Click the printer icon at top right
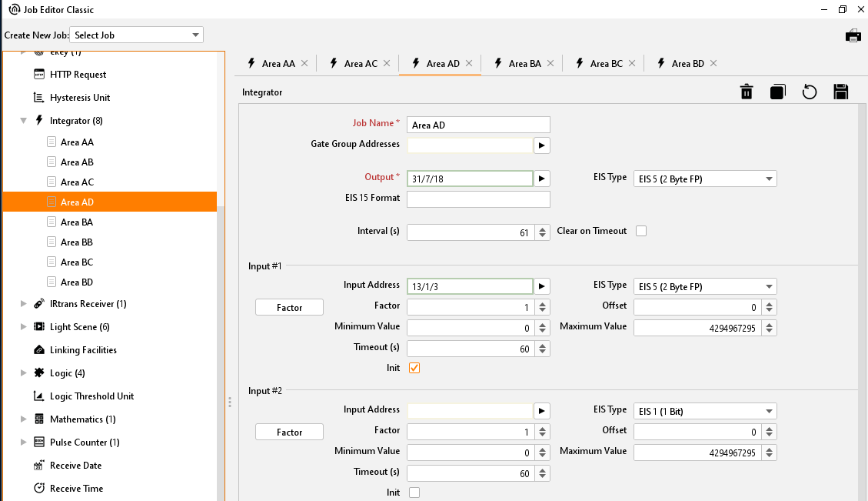868x501 pixels. pyautogui.click(x=853, y=35)
